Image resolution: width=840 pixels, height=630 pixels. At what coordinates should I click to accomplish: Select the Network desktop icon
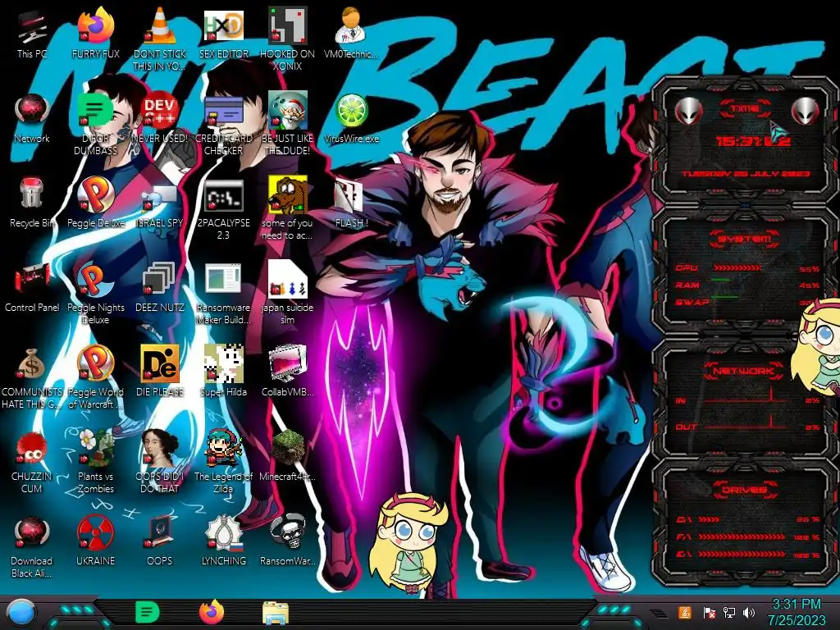tap(32, 111)
